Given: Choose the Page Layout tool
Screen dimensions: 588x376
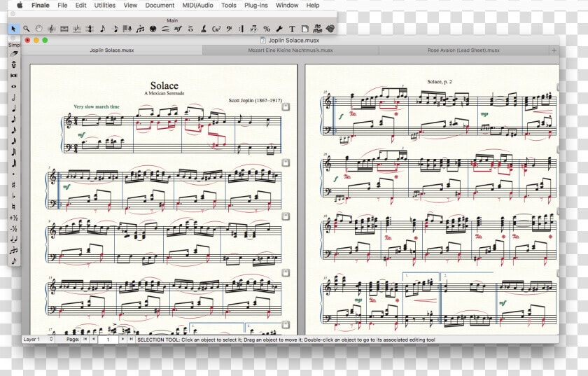Looking at the screenshot, I should pos(305,29).
